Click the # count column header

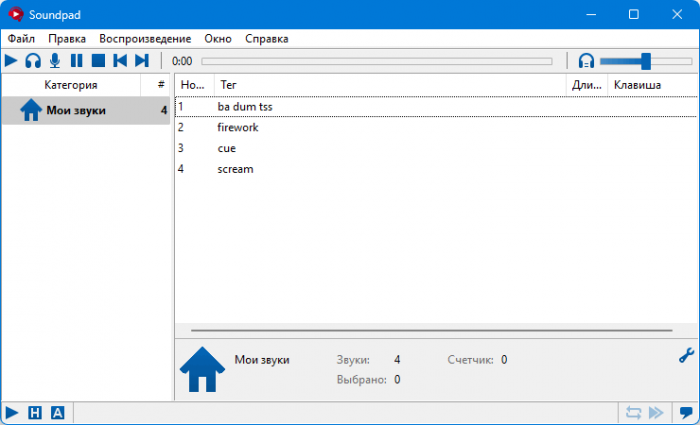click(155, 85)
